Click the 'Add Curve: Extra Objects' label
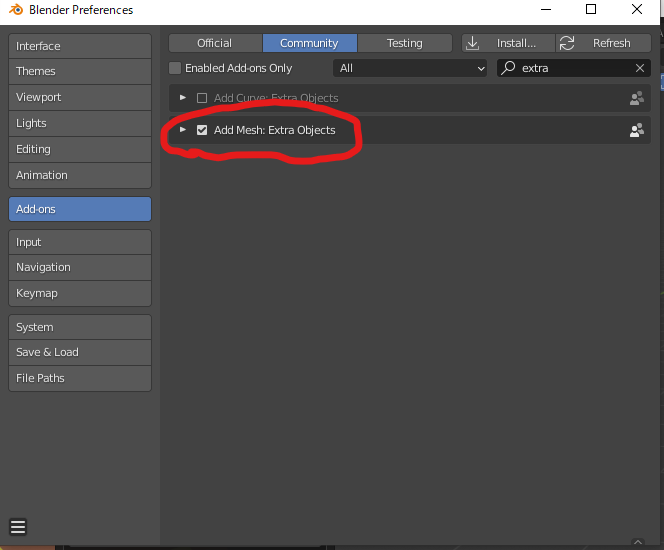This screenshot has height=550, width=664. (276, 98)
